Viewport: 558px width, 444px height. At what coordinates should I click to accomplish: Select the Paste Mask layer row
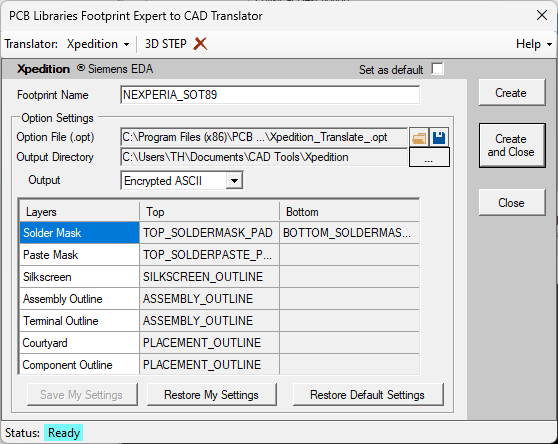219,255
